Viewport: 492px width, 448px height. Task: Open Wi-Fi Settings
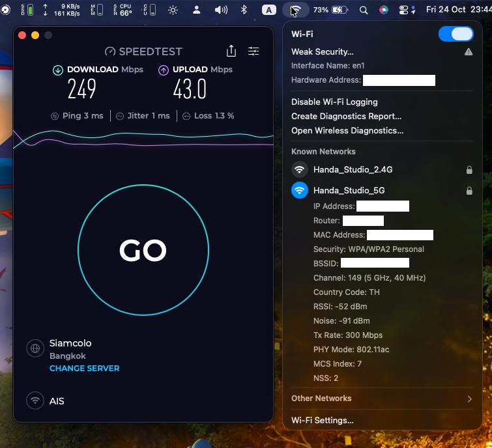pyautogui.click(x=382, y=420)
